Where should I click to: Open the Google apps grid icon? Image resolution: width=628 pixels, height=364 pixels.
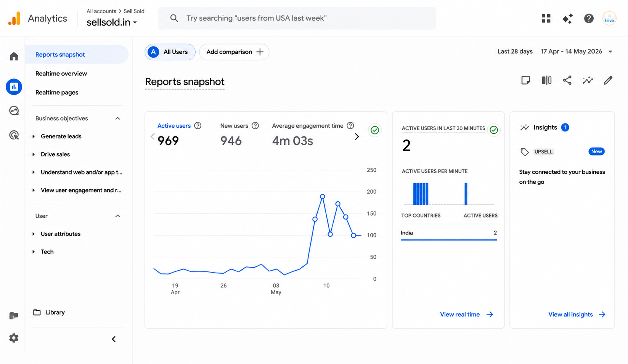(546, 18)
